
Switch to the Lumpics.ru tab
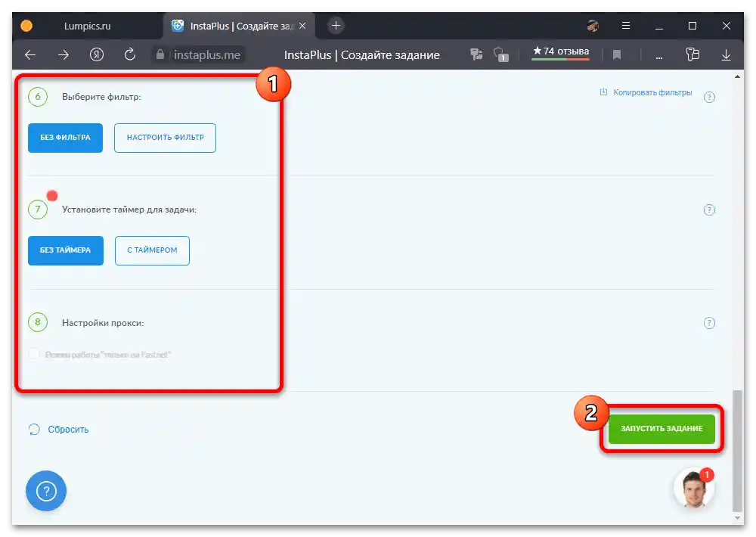(87, 26)
